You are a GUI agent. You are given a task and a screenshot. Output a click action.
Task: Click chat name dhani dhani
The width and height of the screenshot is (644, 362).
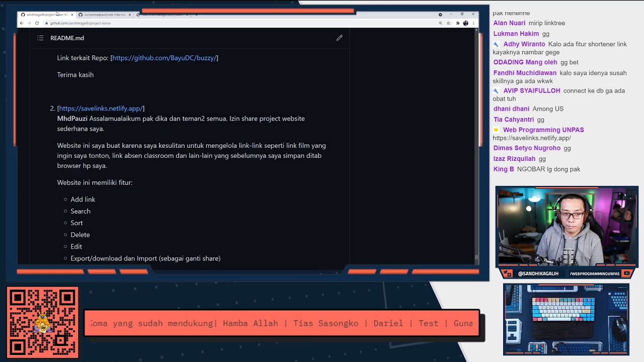point(511,109)
